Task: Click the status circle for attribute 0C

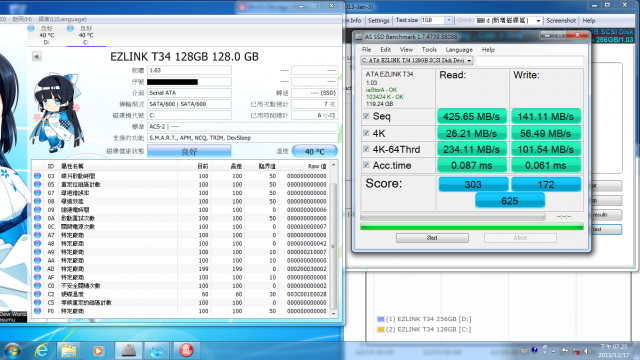Action: pyautogui.click(x=38, y=227)
